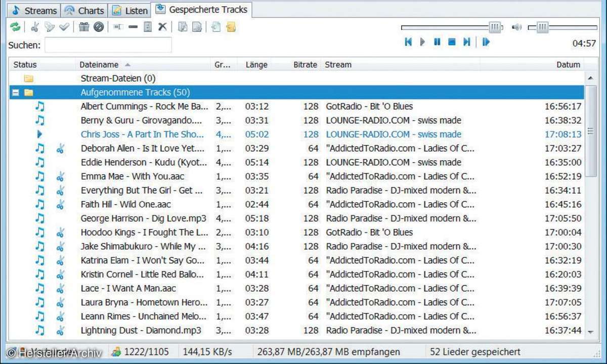The width and height of the screenshot is (607, 364).
Task: Skip to next track
Action: (x=466, y=42)
